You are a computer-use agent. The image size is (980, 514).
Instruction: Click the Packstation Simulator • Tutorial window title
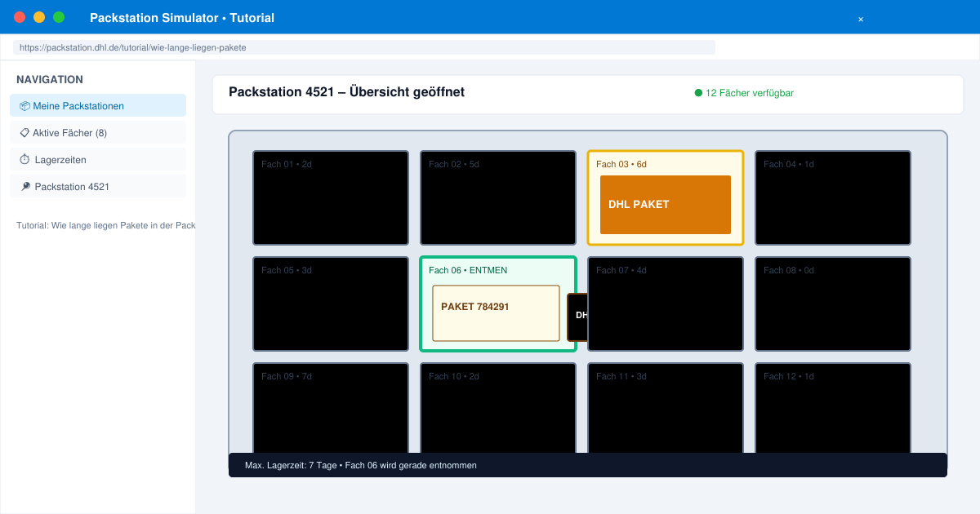182,17
